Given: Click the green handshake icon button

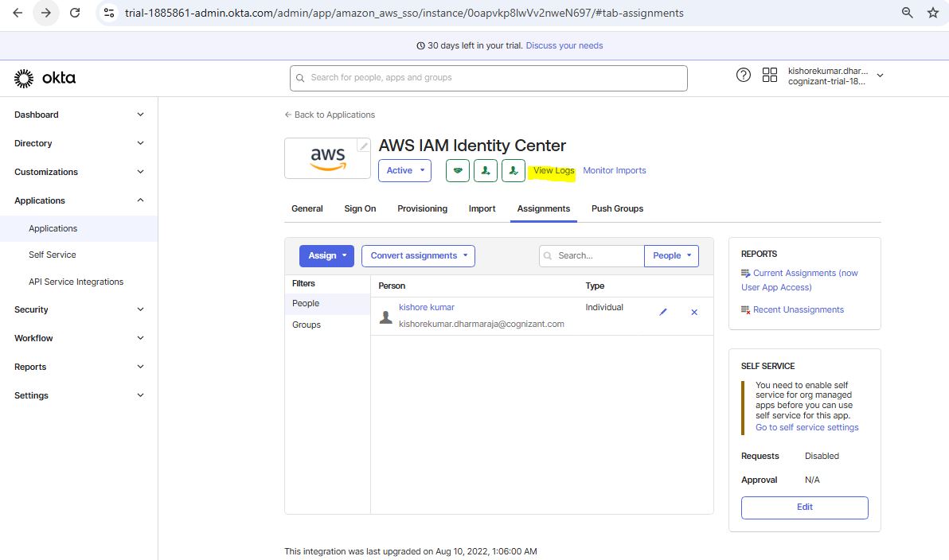Looking at the screenshot, I should (457, 170).
